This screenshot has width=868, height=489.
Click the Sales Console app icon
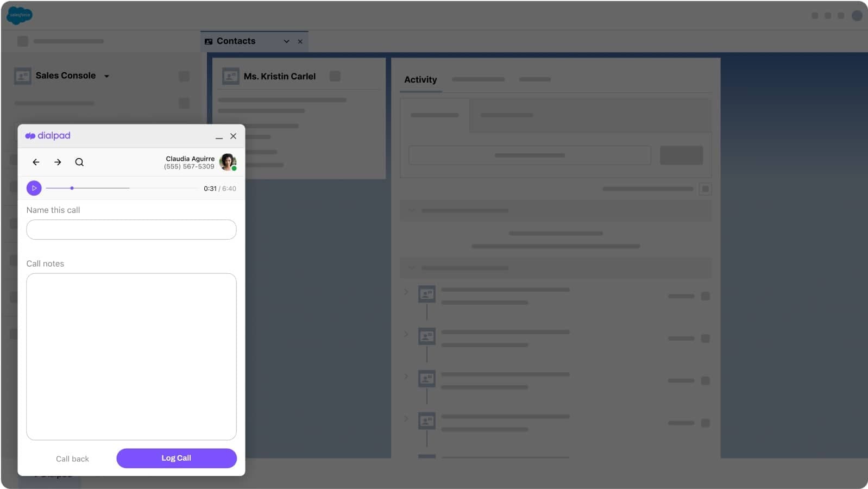coord(22,76)
